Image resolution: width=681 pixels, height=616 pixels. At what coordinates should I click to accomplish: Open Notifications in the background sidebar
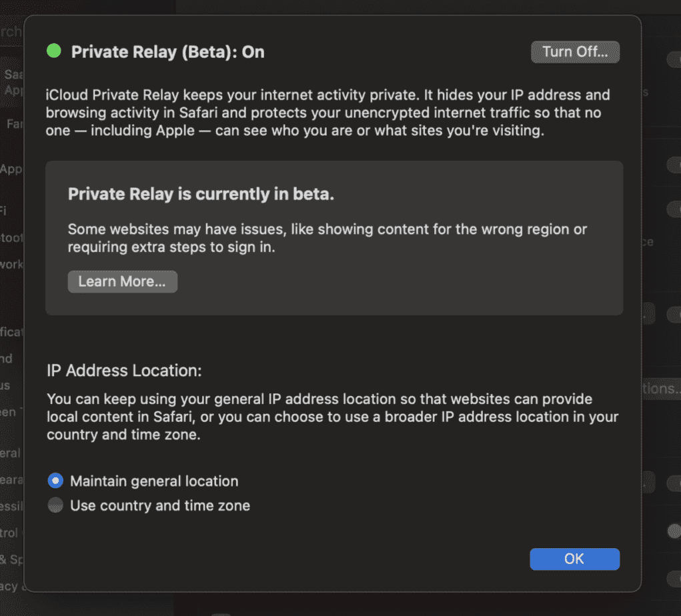click(x=11, y=331)
